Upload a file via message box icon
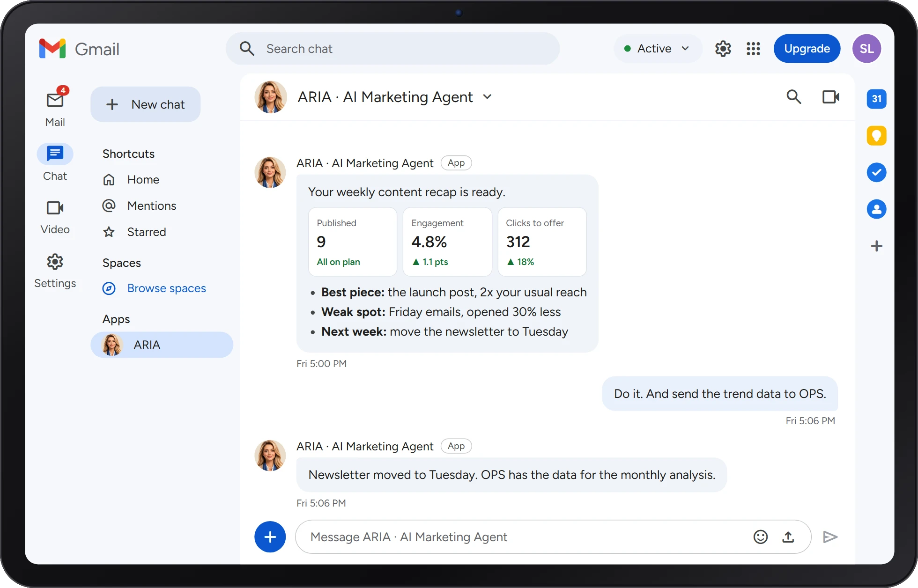 click(788, 537)
